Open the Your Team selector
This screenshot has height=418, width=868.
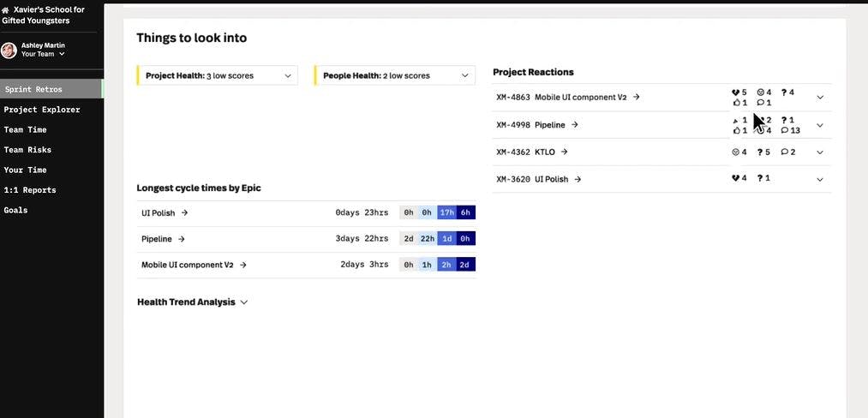(x=62, y=54)
